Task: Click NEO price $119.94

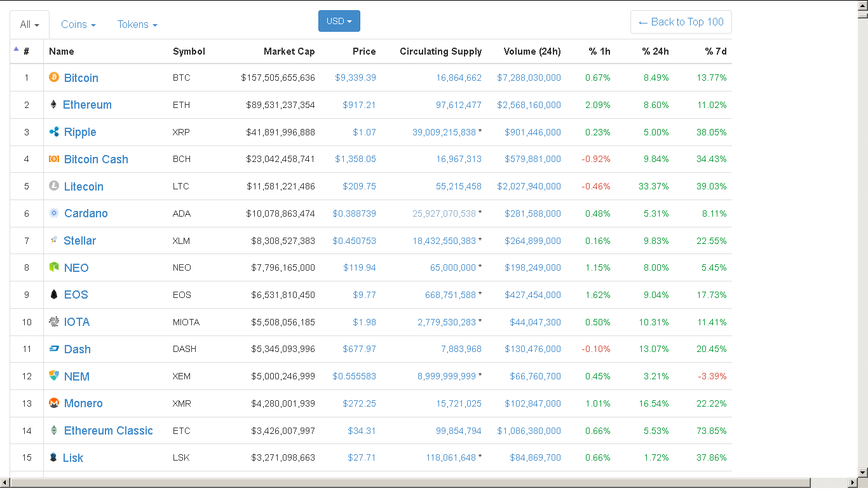Action: click(x=359, y=267)
